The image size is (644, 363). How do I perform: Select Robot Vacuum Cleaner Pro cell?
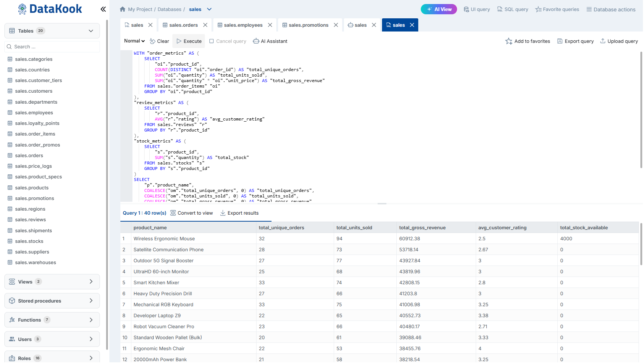pos(194,326)
